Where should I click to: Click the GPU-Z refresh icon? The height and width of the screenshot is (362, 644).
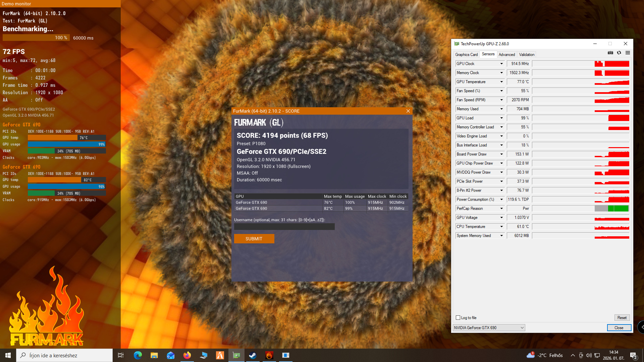(619, 53)
